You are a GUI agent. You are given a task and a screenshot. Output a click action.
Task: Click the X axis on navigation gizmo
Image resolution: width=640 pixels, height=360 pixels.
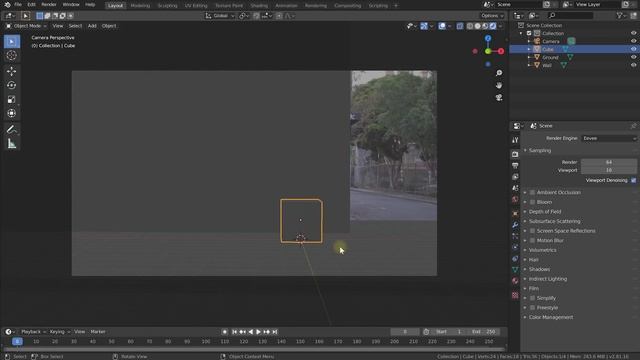501,51
